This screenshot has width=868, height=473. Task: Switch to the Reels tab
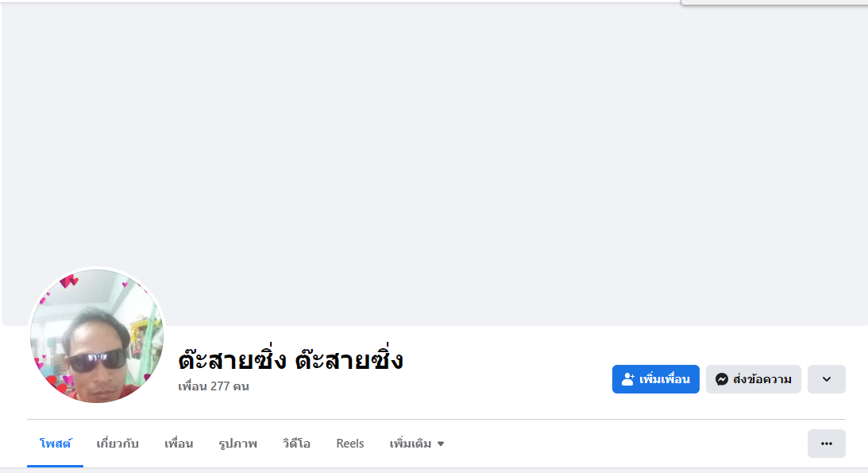tap(350, 444)
